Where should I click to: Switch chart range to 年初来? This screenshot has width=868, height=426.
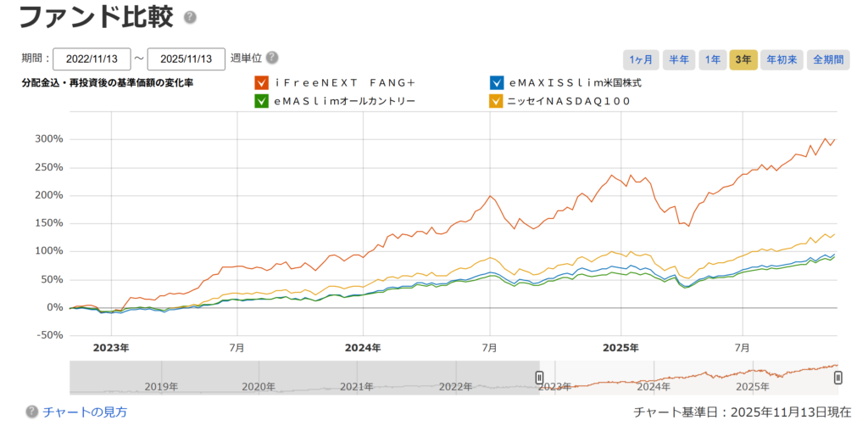tap(782, 59)
